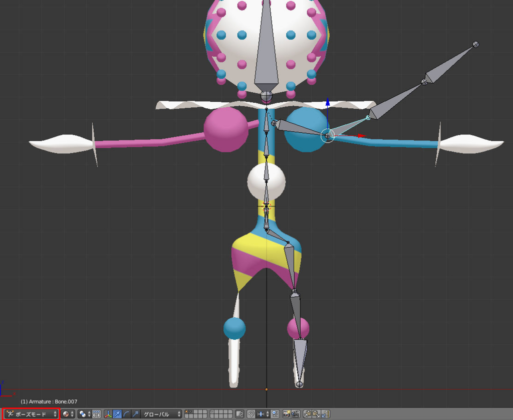The width and height of the screenshot is (513, 420).
Task: Click the lock layers to scene icon
Action: tap(239, 414)
